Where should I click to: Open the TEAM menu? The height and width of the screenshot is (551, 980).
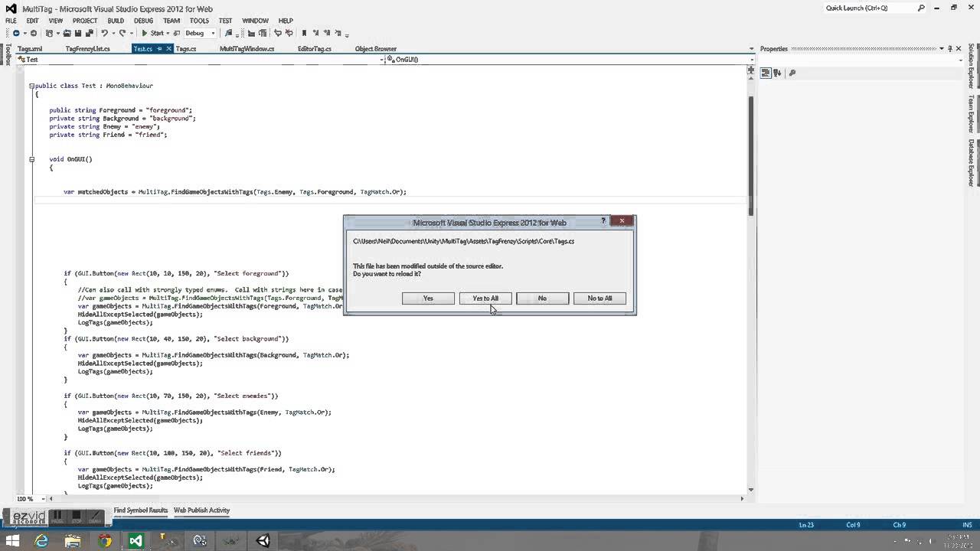[x=171, y=21]
